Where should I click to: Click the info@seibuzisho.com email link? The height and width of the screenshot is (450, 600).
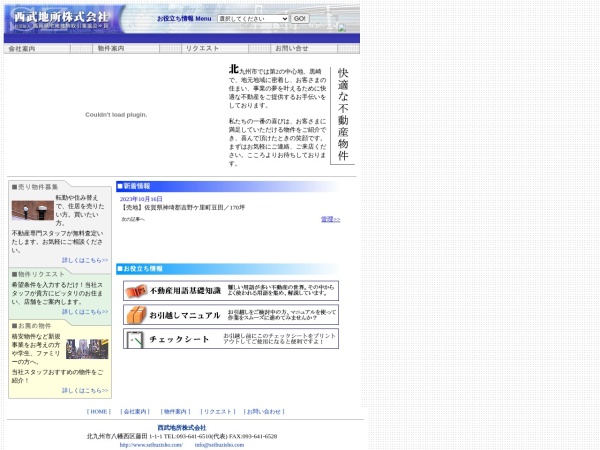219,445
